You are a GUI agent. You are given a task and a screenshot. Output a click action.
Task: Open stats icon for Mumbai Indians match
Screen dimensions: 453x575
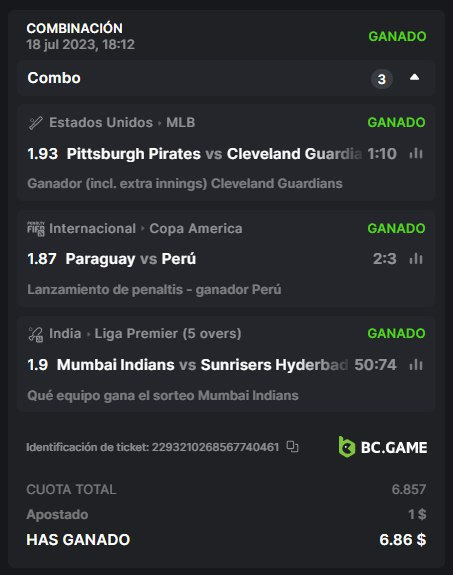tap(416, 365)
